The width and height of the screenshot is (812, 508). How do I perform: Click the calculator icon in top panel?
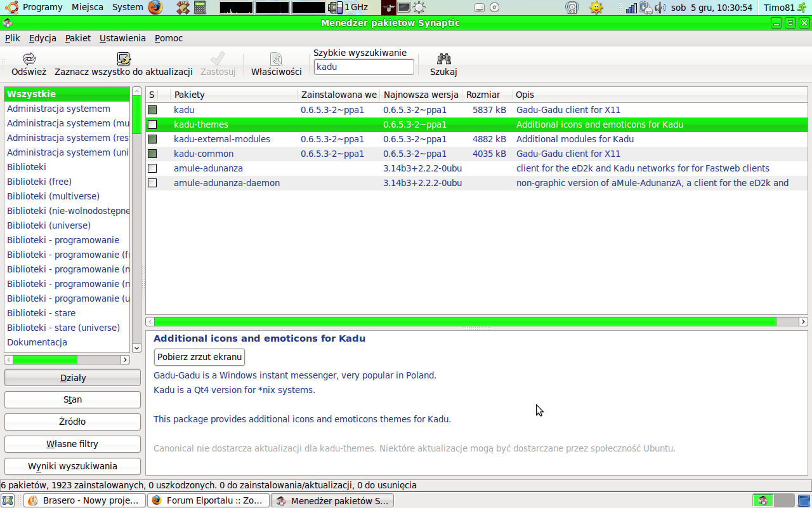200,8
